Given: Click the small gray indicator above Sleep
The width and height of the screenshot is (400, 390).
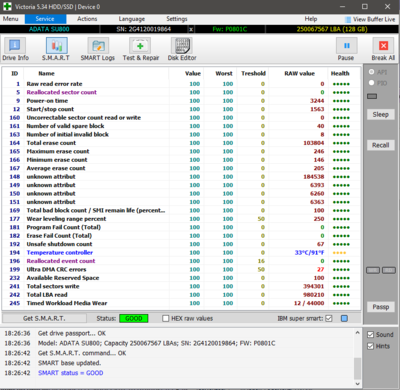Looking at the screenshot, I should [372, 96].
